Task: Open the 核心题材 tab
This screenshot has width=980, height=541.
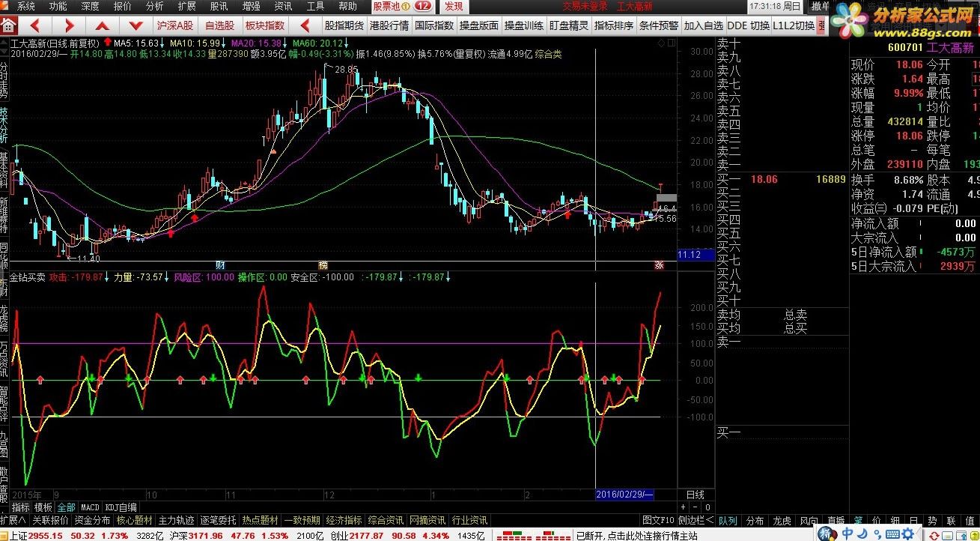Action: (x=134, y=520)
